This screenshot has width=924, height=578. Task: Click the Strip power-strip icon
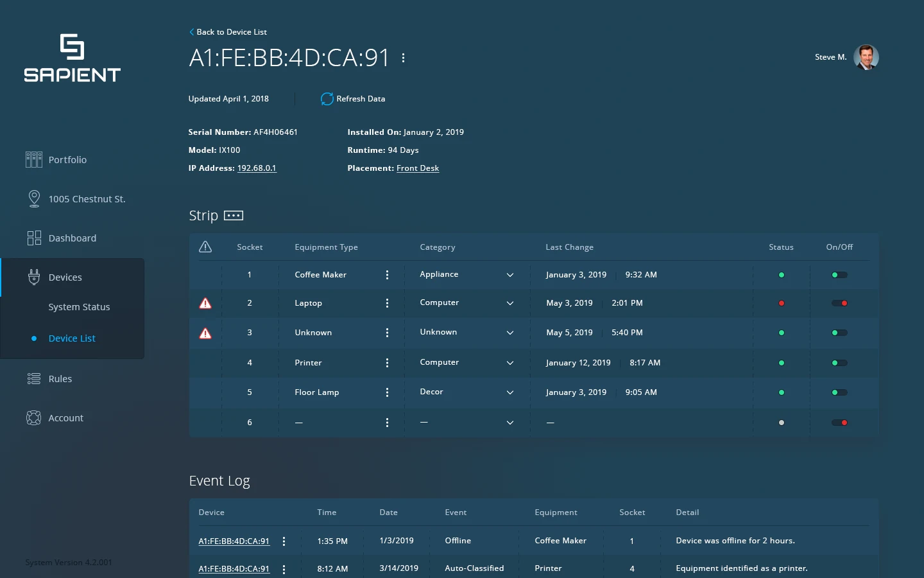coord(234,216)
